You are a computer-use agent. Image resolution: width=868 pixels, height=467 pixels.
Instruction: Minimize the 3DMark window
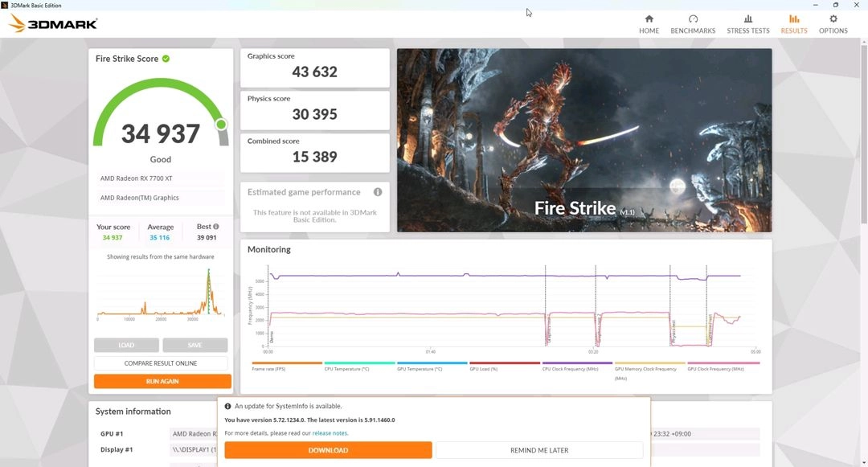(x=816, y=5)
